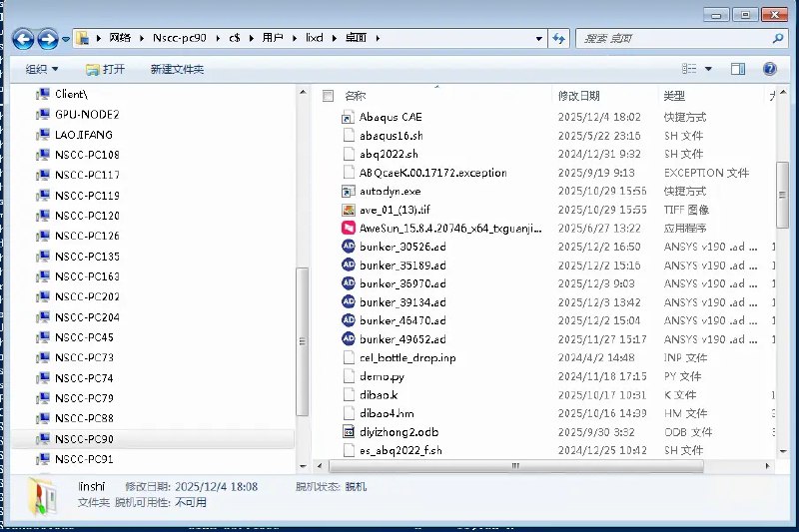This screenshot has height=532, width=799.
Task: Expand the arrow after lixd breadcrumb
Action: point(335,38)
